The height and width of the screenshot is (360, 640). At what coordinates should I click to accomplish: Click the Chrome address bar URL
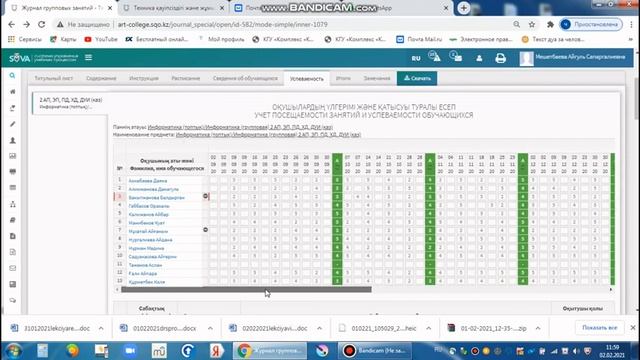(222, 24)
